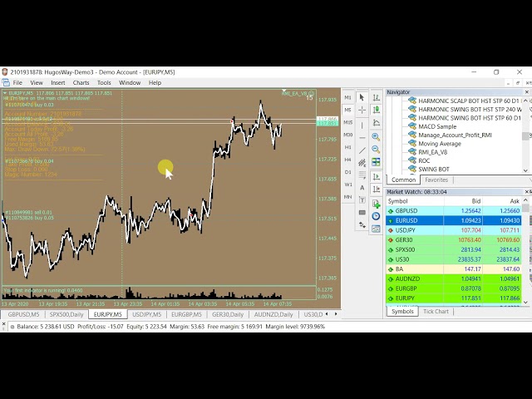Select the candlestick chart type icon

[376, 110]
